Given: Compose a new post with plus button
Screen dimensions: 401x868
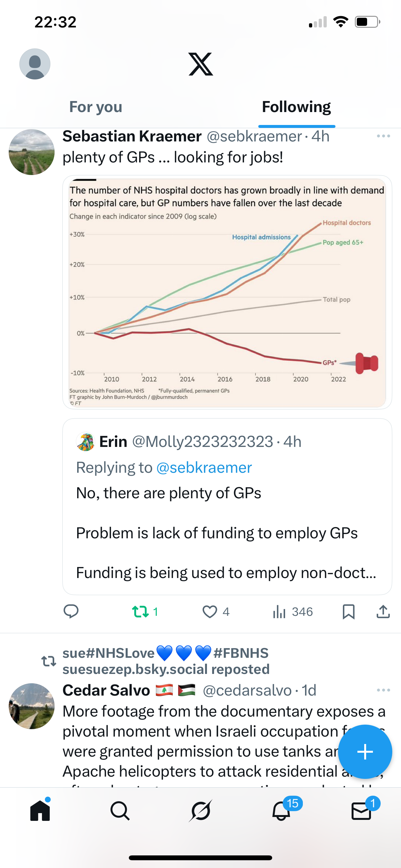Looking at the screenshot, I should 365,751.
